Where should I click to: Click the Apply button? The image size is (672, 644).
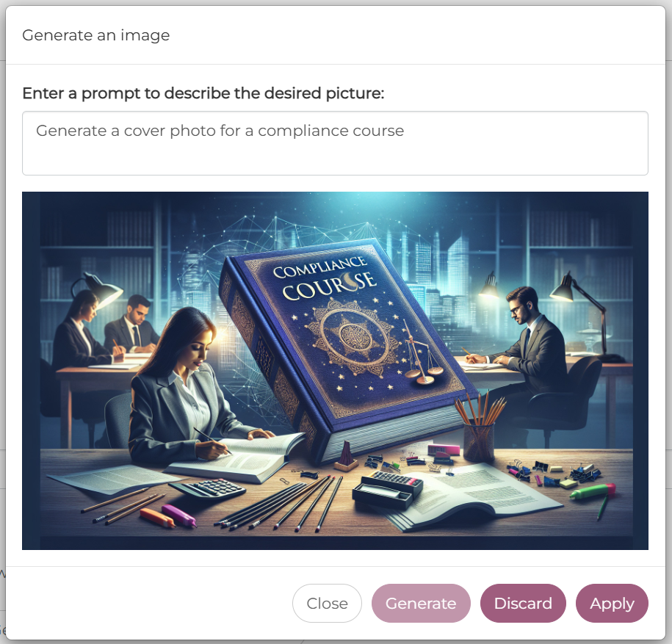coord(612,603)
